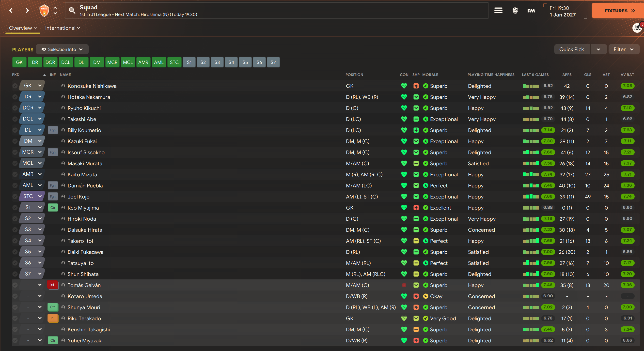Sort by the AV RAT column header
Viewport: 644px width, 351px height.
[x=627, y=75]
